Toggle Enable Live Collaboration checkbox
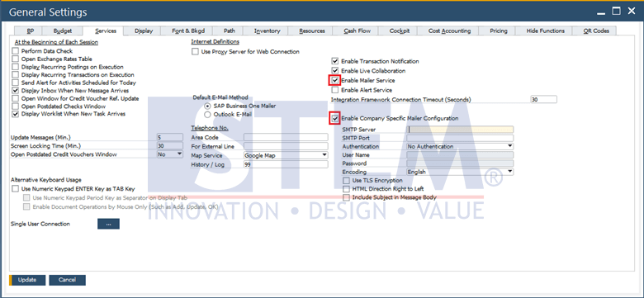This screenshot has height=298, width=644. [335, 71]
